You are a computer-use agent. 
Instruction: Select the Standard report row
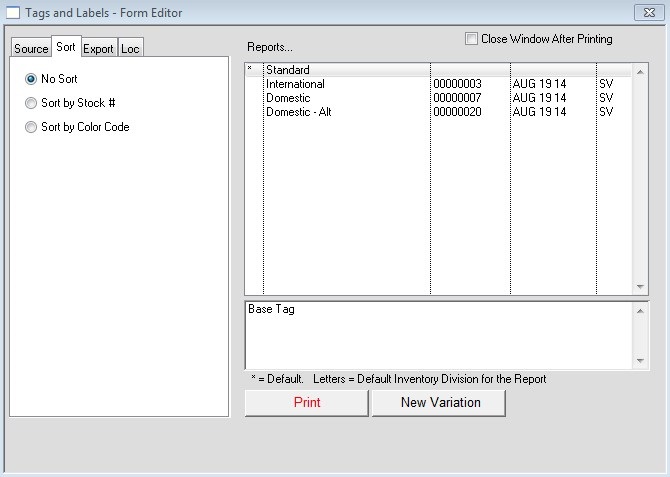click(x=438, y=70)
